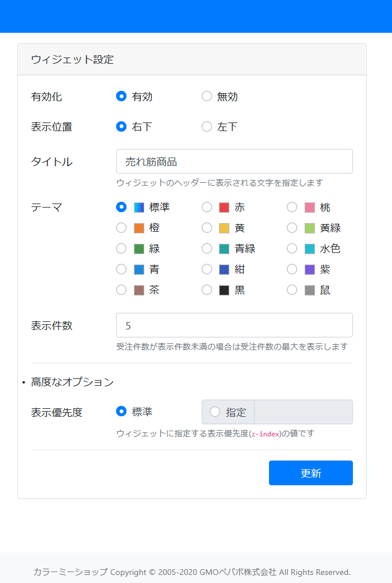Select the 指定 display priority radio
This screenshot has width=392, height=583.
[215, 412]
